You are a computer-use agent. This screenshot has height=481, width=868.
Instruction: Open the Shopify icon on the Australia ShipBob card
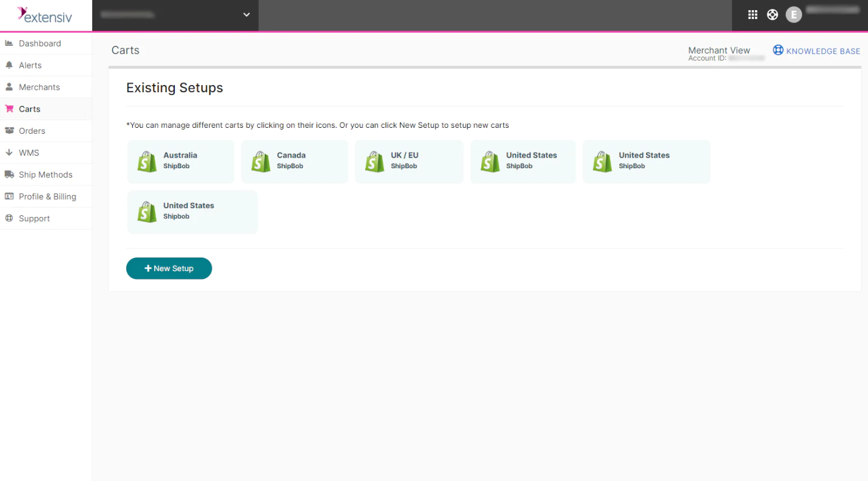(x=146, y=161)
